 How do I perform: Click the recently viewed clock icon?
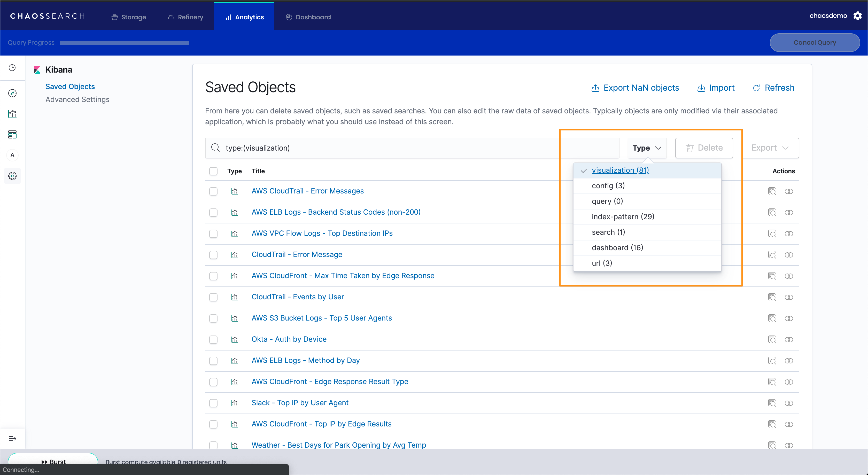click(12, 68)
